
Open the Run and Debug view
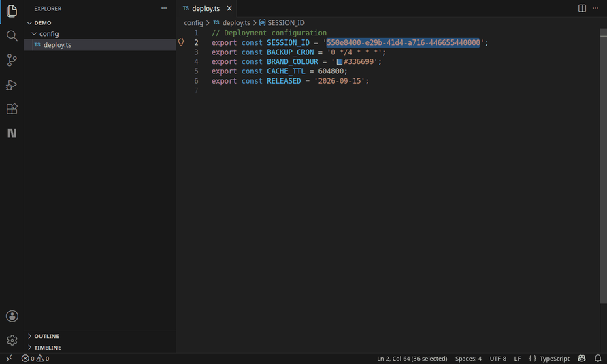click(12, 84)
